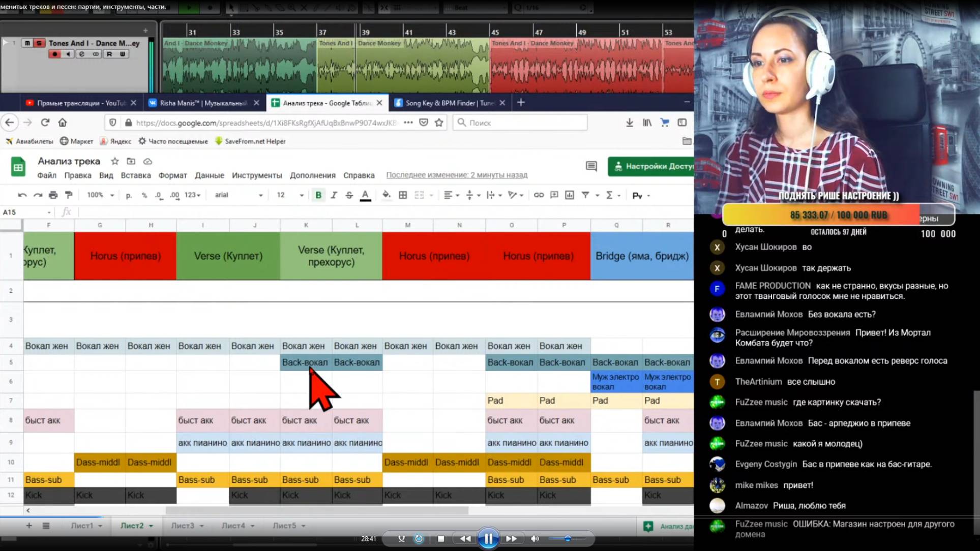Toggle solo on Dance Monkey track
980x551 pixels.
39,43
